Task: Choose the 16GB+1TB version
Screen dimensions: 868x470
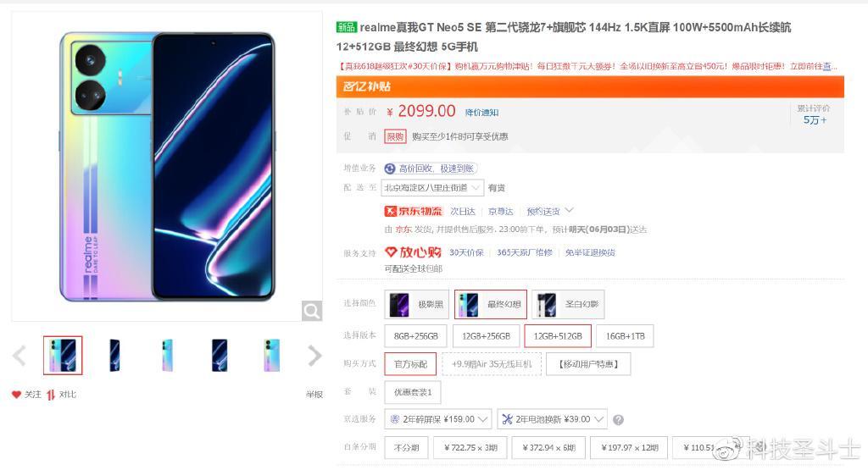Action: coord(625,335)
